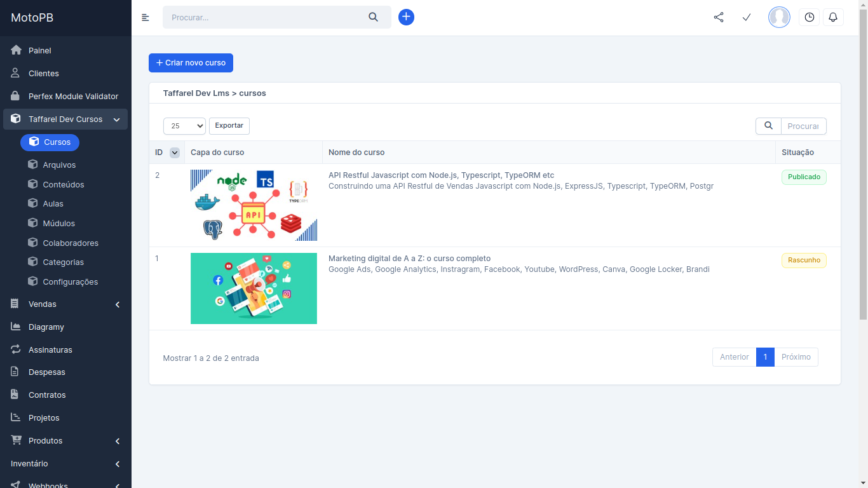Select the Clientes icon in the sidebar
Viewport: 868px width, 488px height.
14,73
